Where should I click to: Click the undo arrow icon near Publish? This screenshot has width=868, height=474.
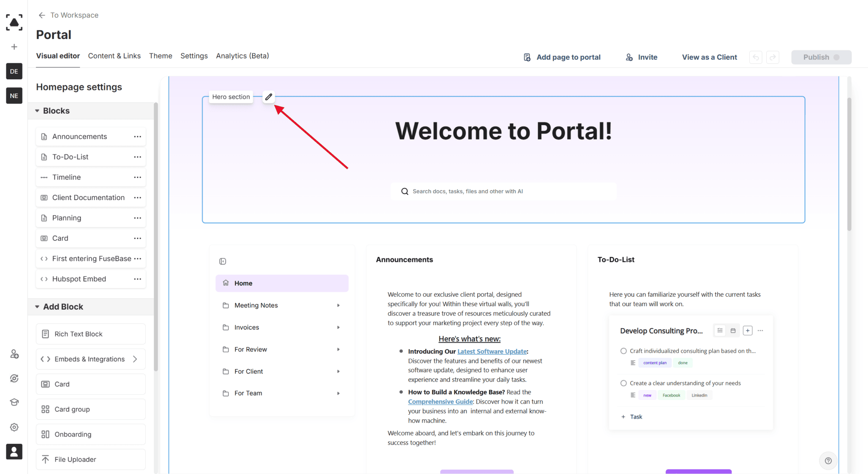tap(756, 57)
